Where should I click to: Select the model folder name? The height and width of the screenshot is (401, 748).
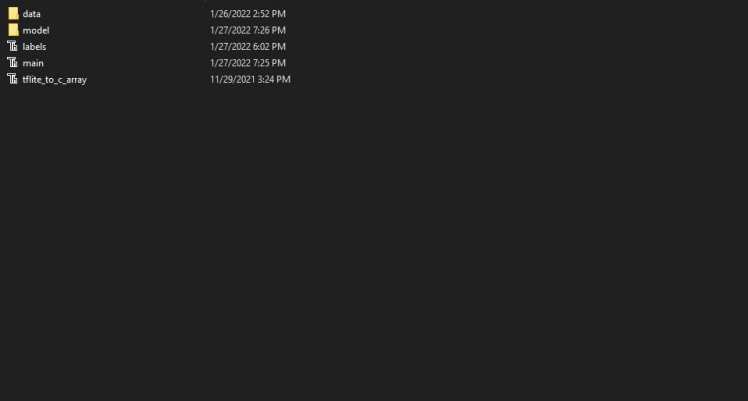(35, 30)
